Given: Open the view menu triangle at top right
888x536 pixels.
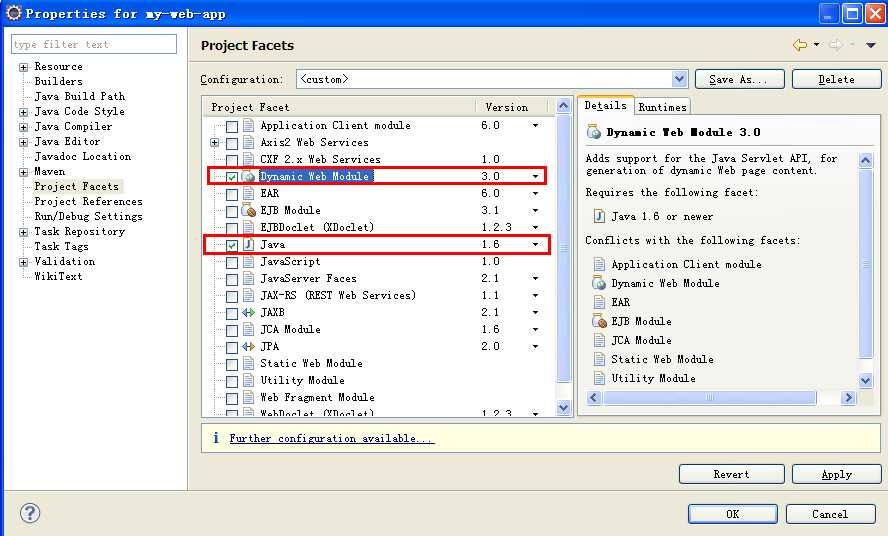Looking at the screenshot, I should (x=870, y=45).
